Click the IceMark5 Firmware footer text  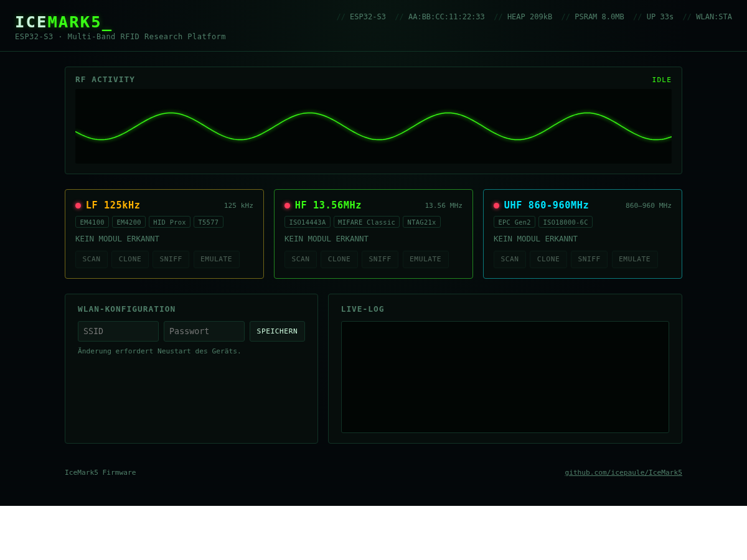coord(100,473)
